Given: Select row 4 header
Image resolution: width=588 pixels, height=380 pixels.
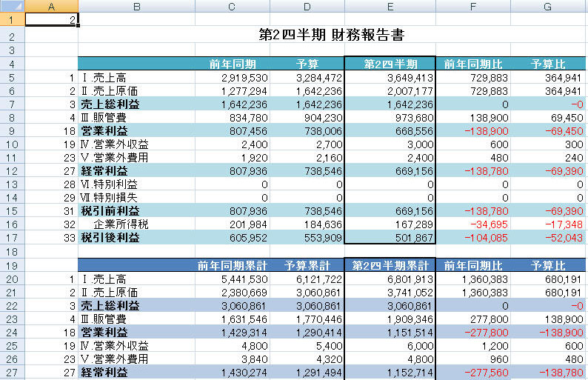Looking at the screenshot, I should (12, 64).
